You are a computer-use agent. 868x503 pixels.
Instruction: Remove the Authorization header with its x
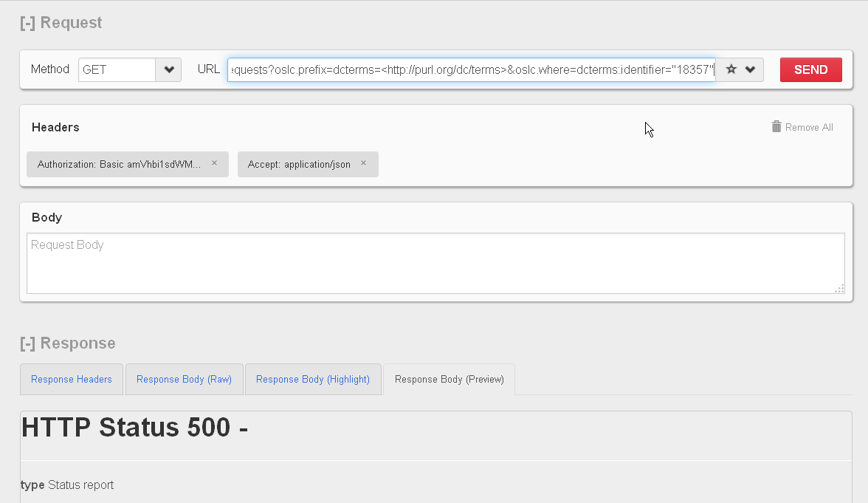point(214,162)
